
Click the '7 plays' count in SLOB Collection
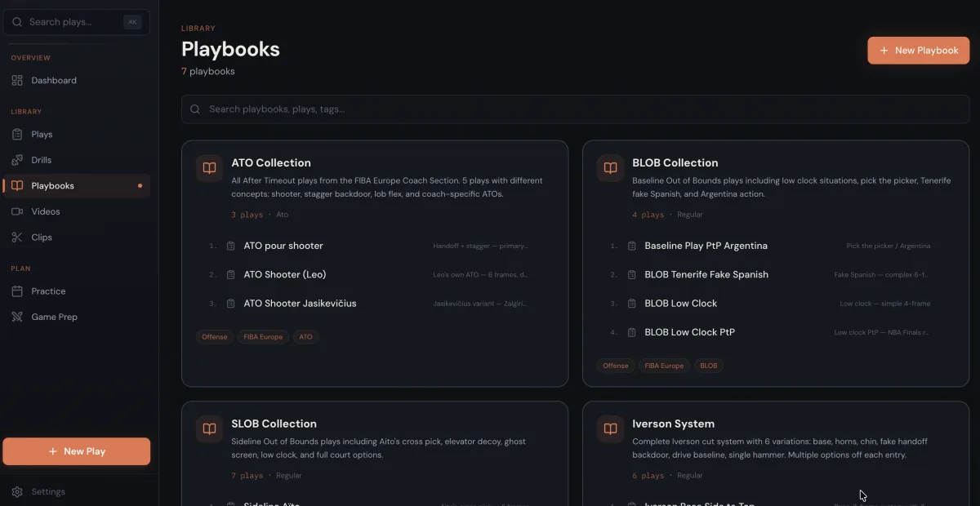(x=247, y=475)
